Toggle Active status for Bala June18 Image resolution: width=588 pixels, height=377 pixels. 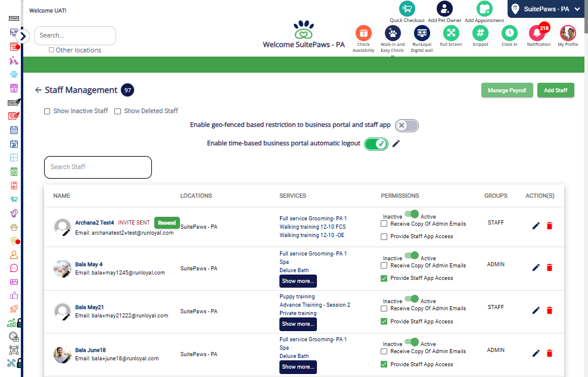412,342
